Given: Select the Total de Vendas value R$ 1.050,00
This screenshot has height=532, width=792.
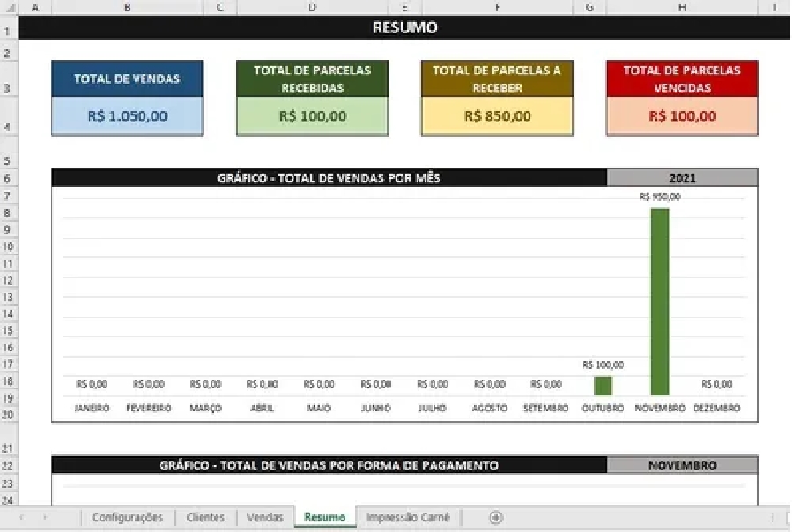Looking at the screenshot, I should (128, 115).
